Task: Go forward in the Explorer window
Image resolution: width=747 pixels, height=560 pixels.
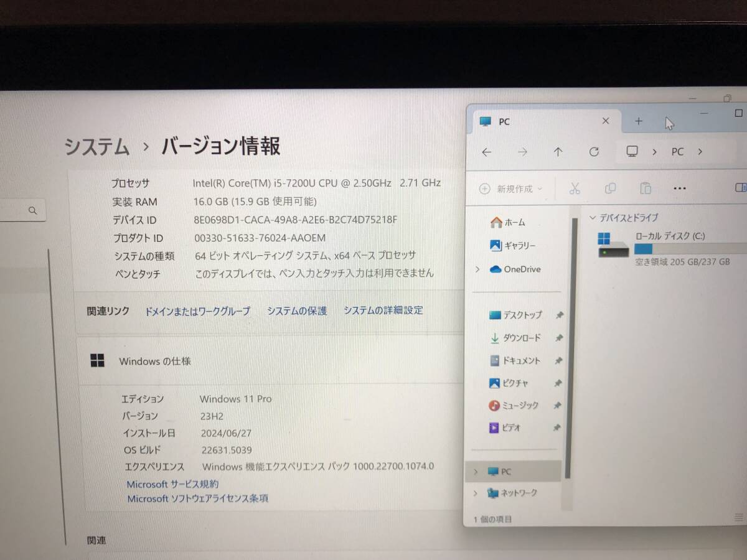Action: 523,152
